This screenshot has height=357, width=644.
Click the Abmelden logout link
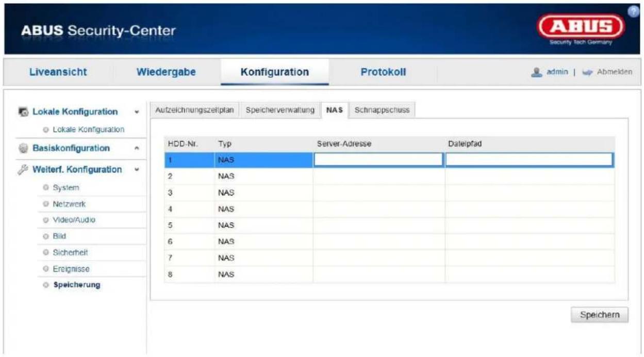click(x=614, y=72)
